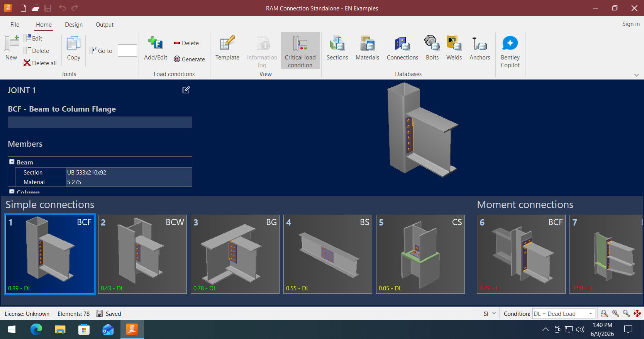Delete the selected joint
The image size is (644, 339).
37,51
